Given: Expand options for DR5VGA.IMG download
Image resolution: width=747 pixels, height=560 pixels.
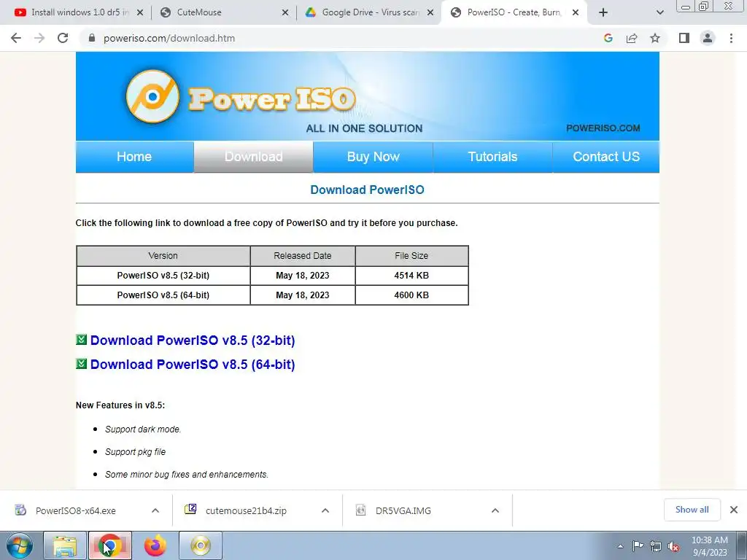Looking at the screenshot, I should pyautogui.click(x=495, y=510).
